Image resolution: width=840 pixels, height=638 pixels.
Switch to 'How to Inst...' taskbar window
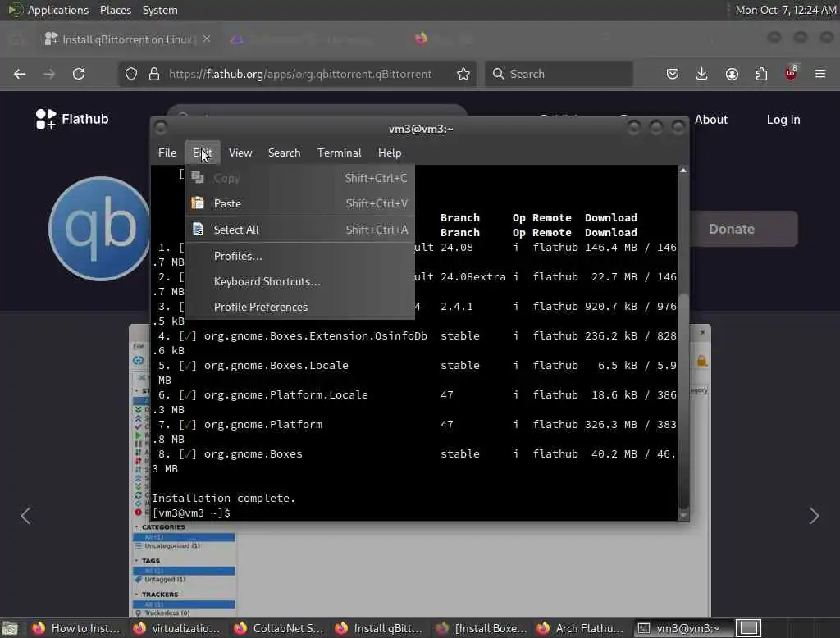[76, 628]
